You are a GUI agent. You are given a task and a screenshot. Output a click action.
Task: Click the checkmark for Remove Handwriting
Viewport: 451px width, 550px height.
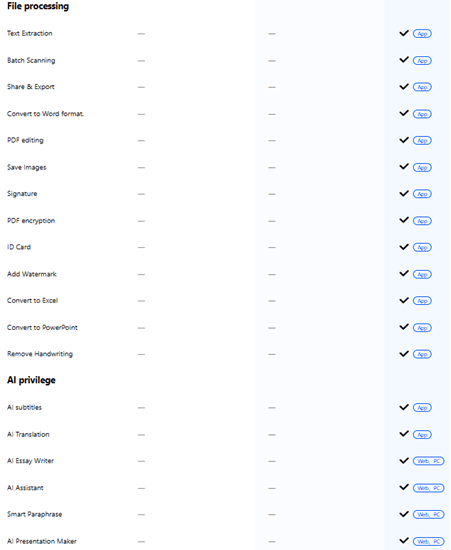(404, 354)
